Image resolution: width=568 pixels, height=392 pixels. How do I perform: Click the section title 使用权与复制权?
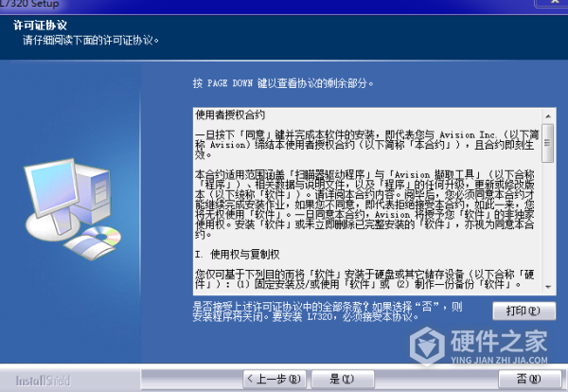click(x=244, y=255)
